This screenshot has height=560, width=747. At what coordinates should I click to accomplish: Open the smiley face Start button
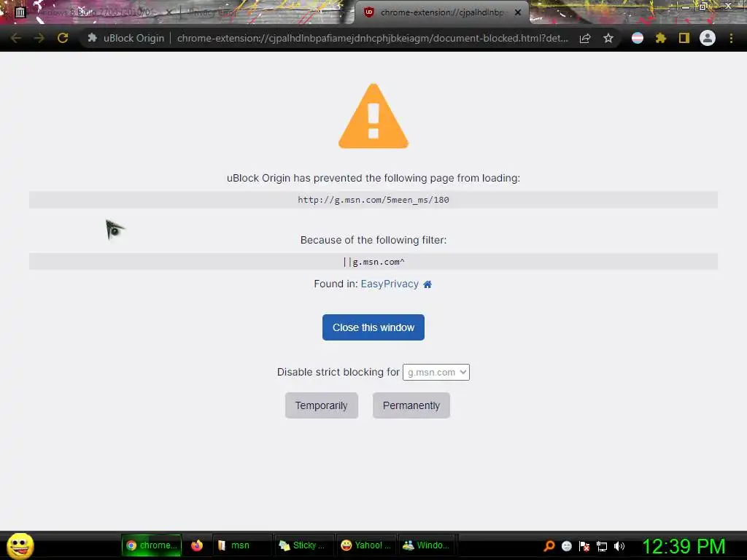tap(20, 545)
